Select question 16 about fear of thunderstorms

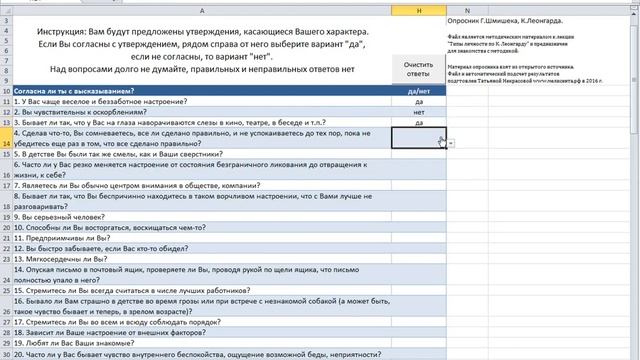202,306
